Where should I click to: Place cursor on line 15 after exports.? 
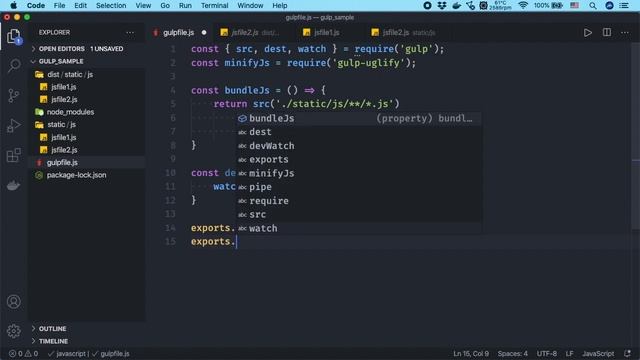pyautogui.click(x=236, y=242)
